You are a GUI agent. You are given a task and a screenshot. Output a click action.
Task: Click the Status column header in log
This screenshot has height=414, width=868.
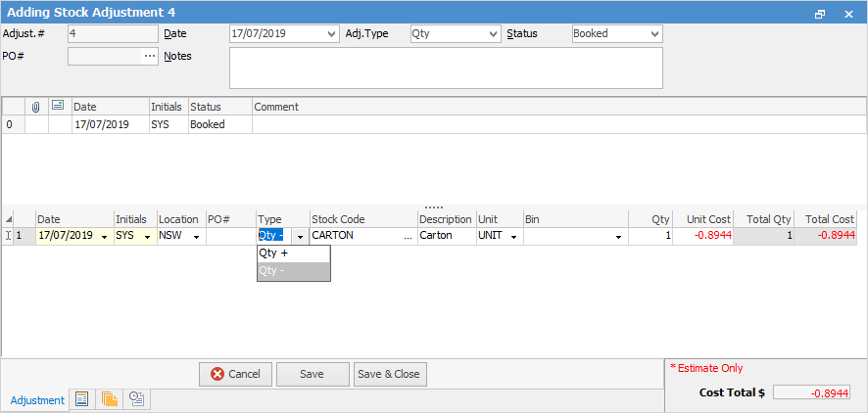pos(220,108)
